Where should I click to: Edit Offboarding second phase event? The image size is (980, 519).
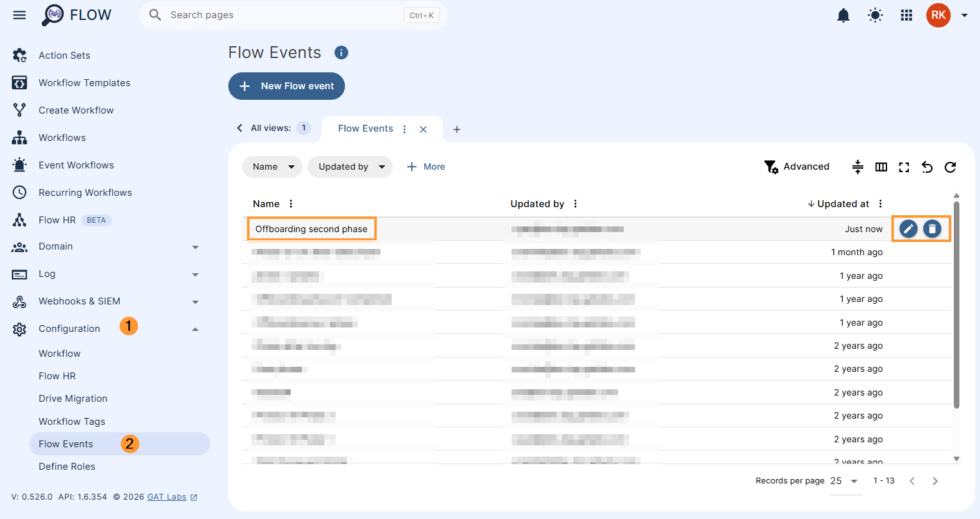click(908, 229)
